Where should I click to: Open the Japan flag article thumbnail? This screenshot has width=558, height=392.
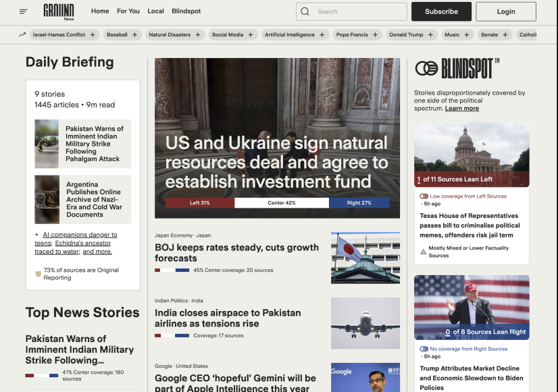(x=365, y=258)
